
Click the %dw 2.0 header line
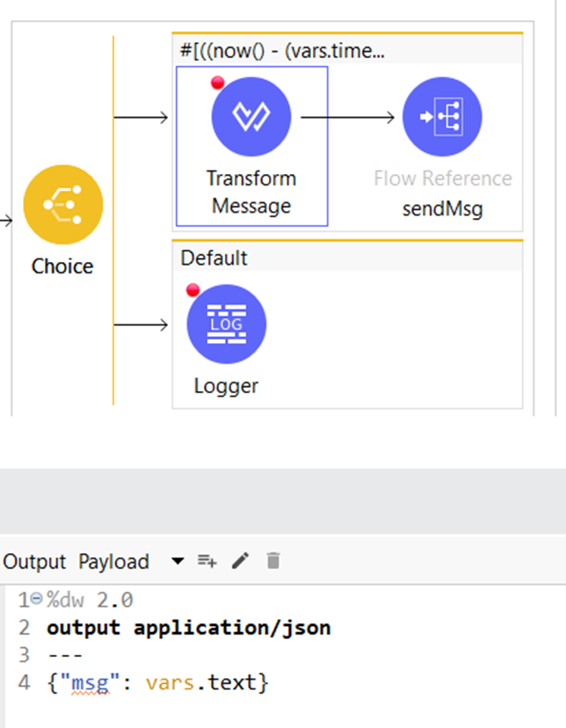(x=90, y=601)
